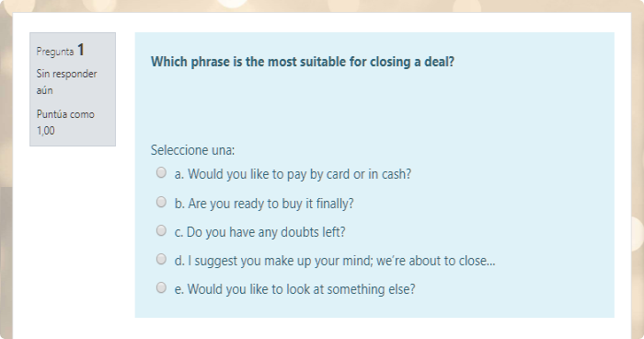Choose answer 'Would you like to pay by card or in cash?'

click(x=293, y=174)
